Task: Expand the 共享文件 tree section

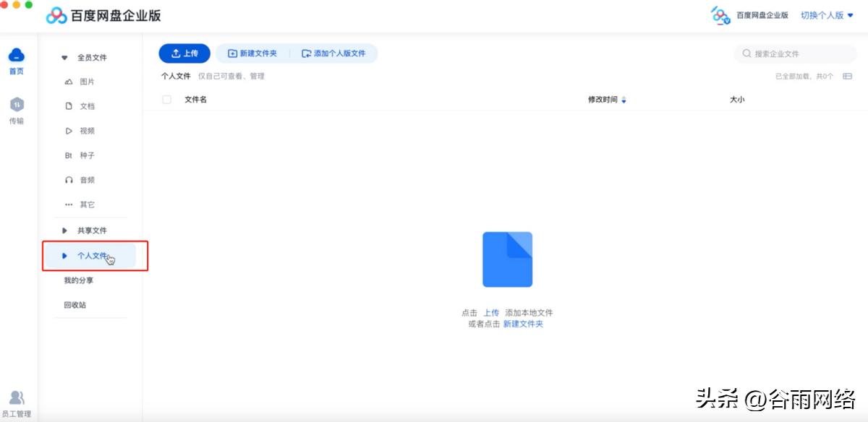Action: [x=64, y=231]
